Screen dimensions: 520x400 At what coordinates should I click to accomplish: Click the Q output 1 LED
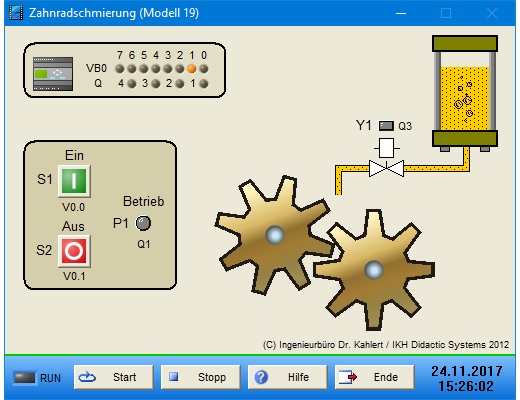pos(204,83)
